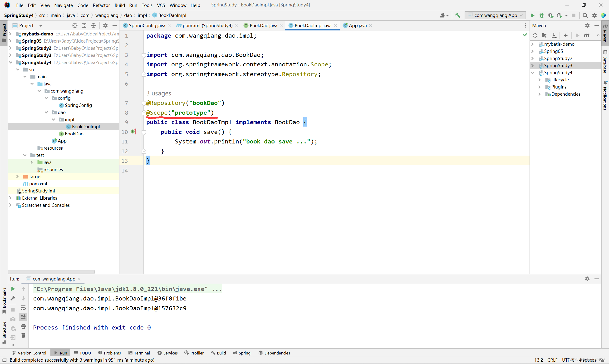Switch to SpringConfig.java tab
The height and width of the screenshot is (364, 609).
147,25
